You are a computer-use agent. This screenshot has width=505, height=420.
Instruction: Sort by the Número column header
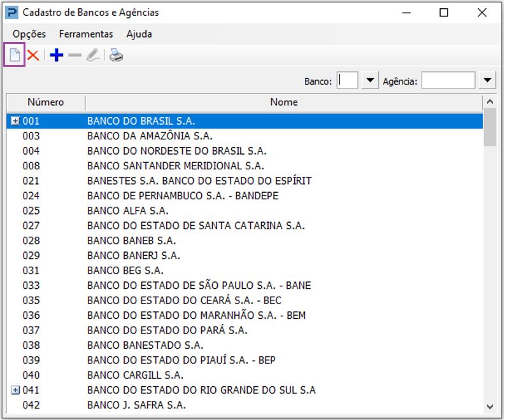tap(46, 102)
